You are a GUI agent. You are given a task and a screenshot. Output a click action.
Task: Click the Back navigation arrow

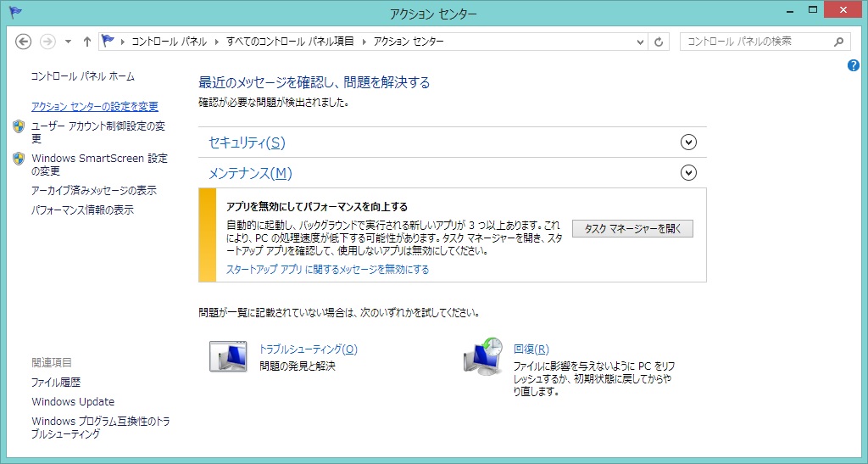tap(23, 42)
